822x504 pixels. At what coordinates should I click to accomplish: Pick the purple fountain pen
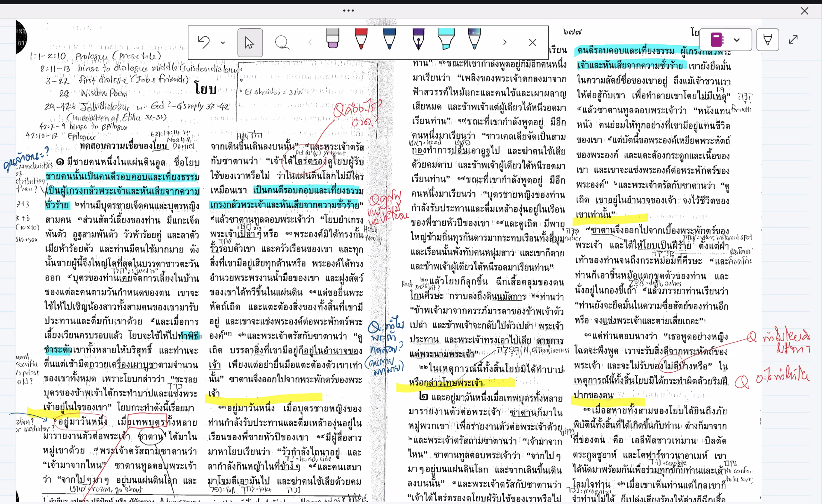click(418, 38)
